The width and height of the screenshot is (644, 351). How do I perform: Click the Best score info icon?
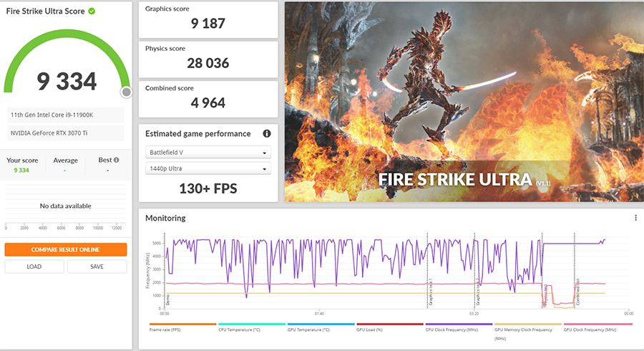click(116, 160)
